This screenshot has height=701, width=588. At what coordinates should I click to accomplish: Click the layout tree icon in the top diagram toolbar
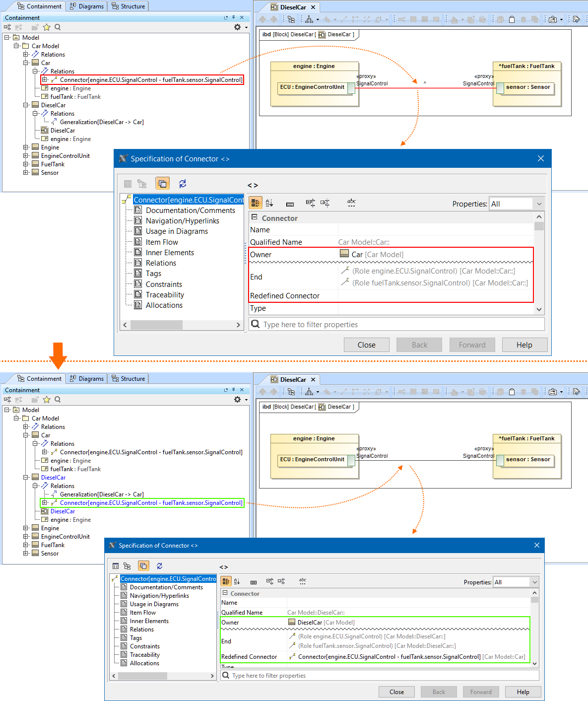[x=309, y=19]
